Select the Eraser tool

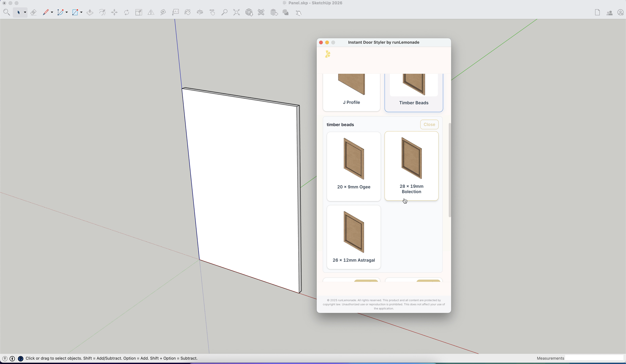tap(33, 12)
